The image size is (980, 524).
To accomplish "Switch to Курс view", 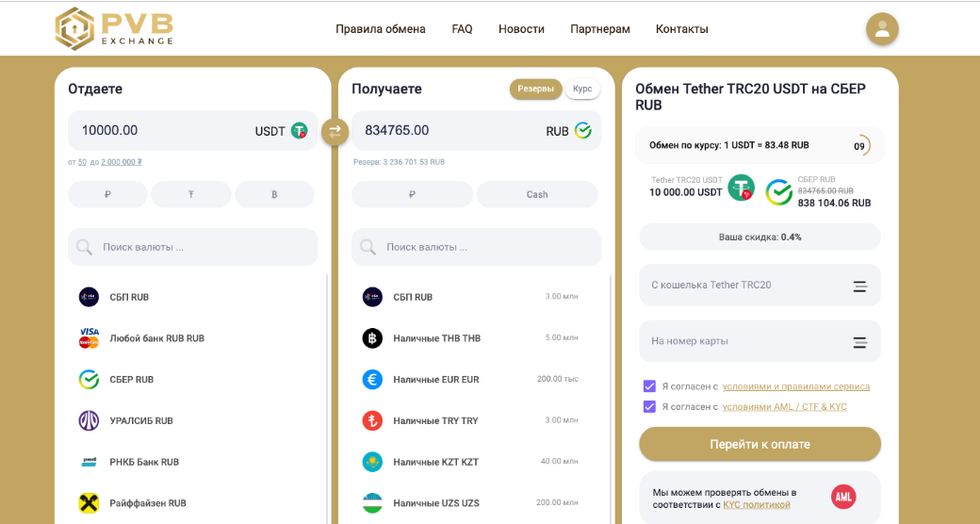I will coord(582,89).
